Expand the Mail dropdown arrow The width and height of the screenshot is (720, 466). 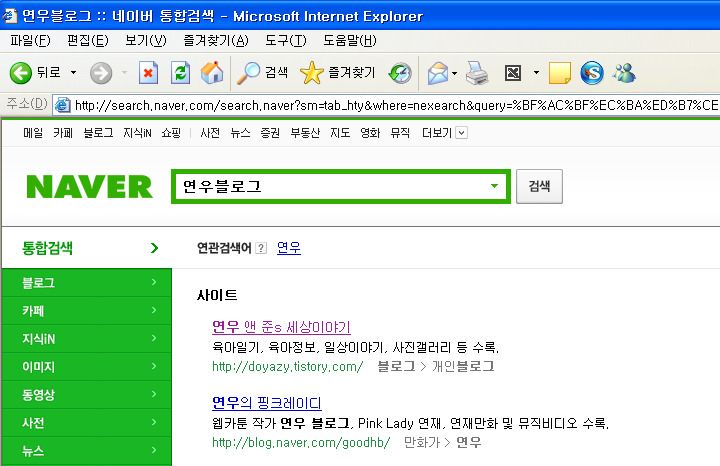tap(455, 73)
